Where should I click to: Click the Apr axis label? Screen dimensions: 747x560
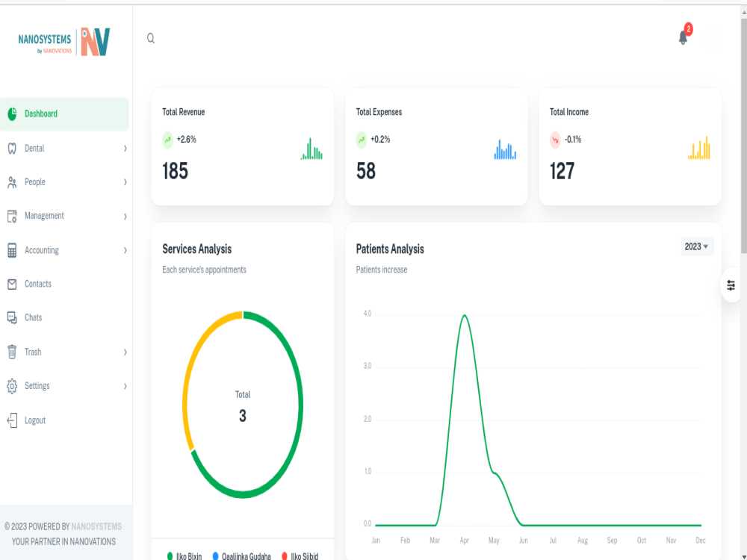pos(465,541)
